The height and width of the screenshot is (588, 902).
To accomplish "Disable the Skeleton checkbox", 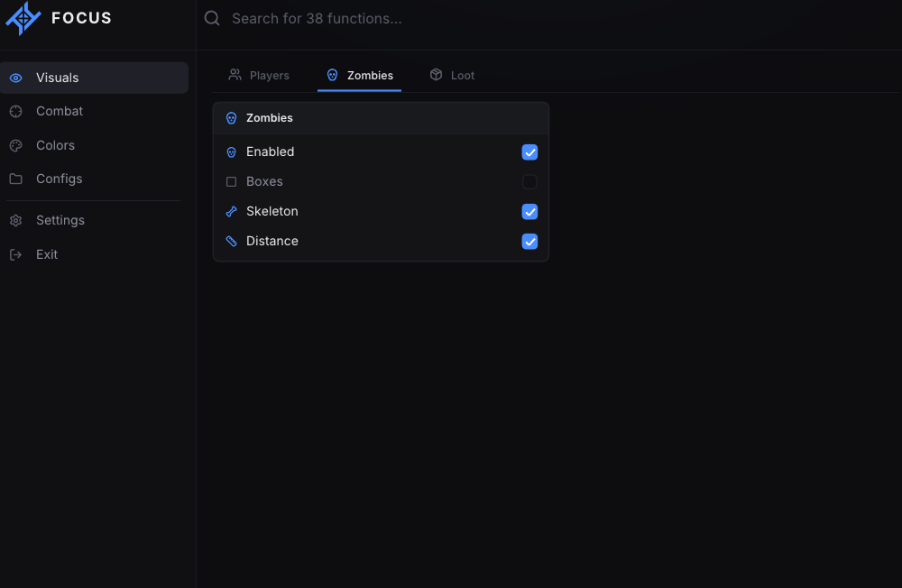I will (529, 212).
